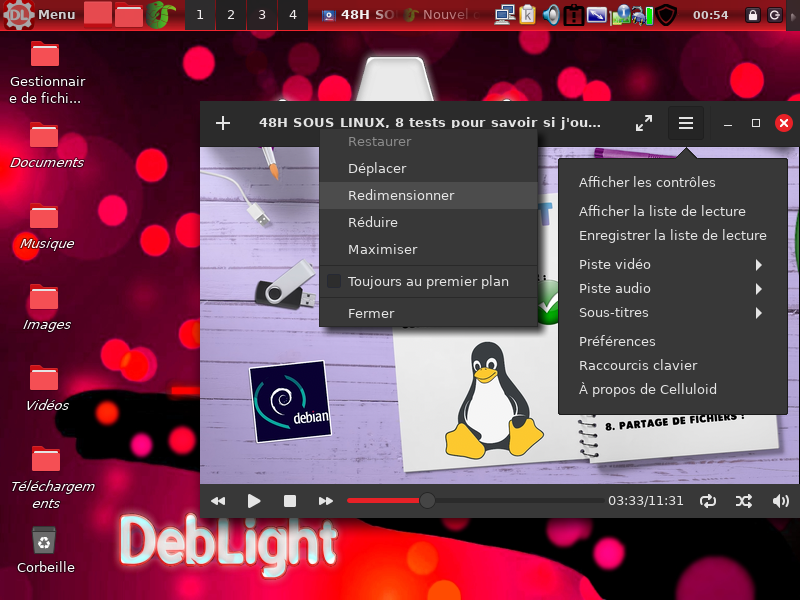Toggle the loop playlist icon

coord(708,501)
